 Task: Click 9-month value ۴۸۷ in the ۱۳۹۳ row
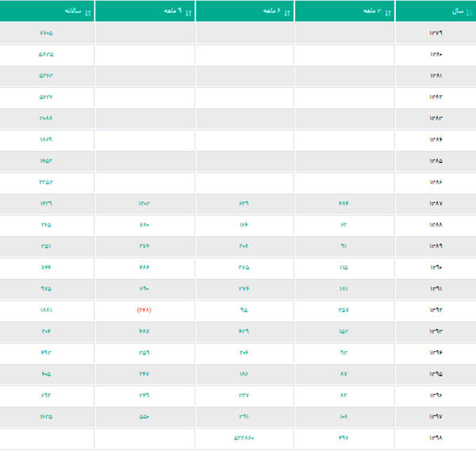[144, 331]
